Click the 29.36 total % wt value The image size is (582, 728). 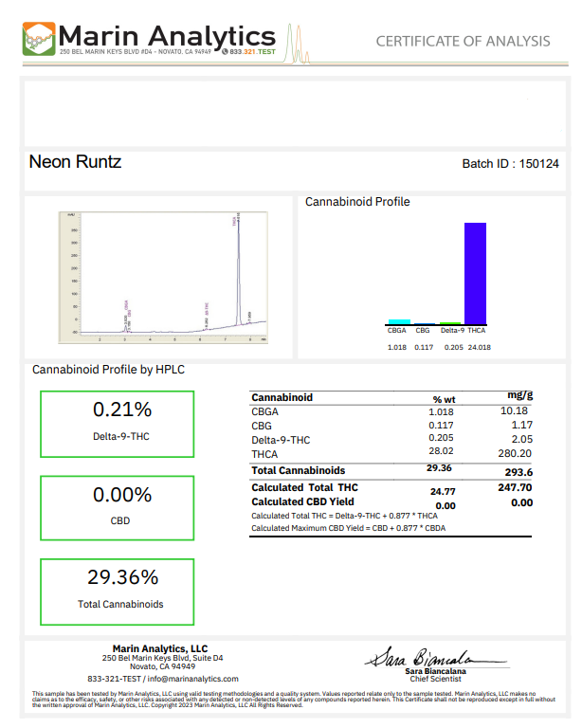(x=439, y=468)
